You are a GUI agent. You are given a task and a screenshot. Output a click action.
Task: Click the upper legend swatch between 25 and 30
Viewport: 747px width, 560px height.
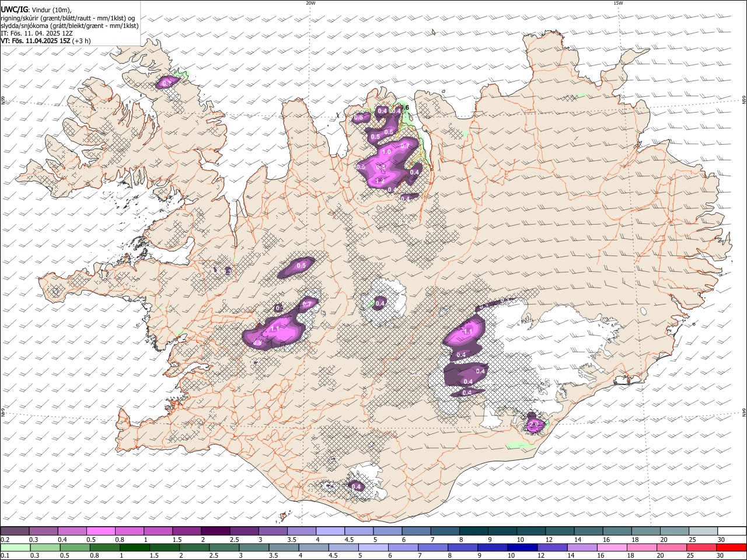702,531
